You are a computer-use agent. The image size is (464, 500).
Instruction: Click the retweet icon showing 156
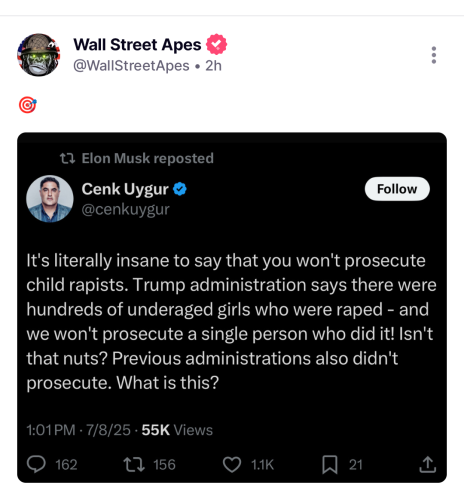(x=134, y=464)
